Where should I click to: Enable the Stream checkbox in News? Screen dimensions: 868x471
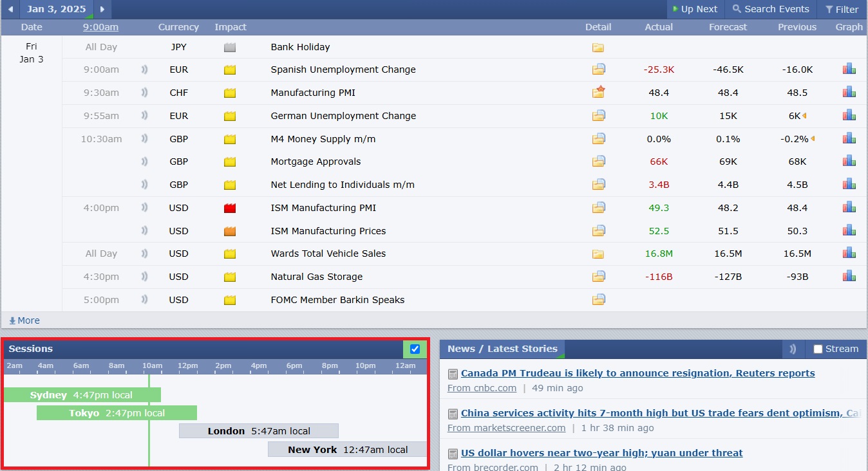tap(818, 349)
